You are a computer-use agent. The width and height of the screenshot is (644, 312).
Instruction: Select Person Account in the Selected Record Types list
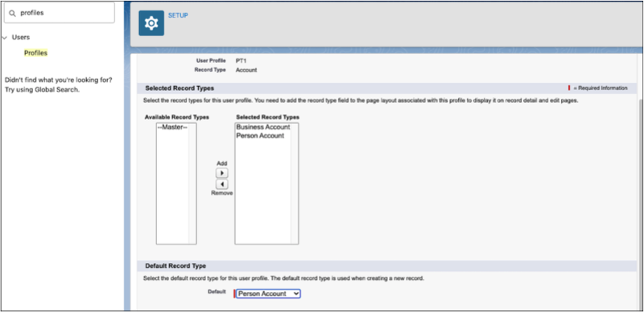point(260,136)
